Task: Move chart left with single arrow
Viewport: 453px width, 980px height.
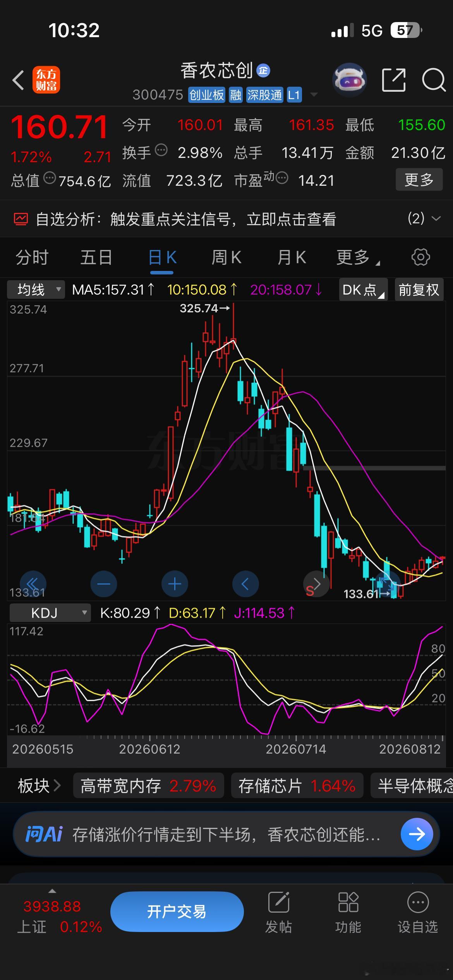Action: click(x=245, y=584)
